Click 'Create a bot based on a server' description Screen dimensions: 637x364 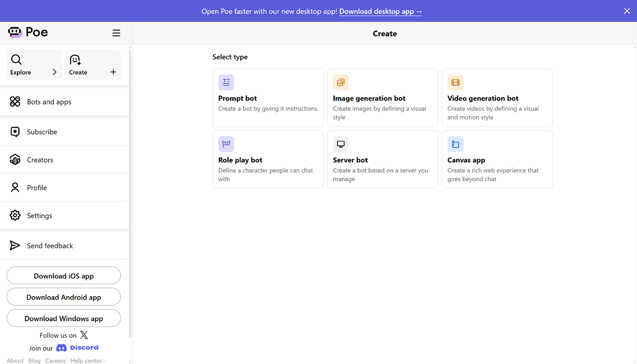tap(380, 175)
